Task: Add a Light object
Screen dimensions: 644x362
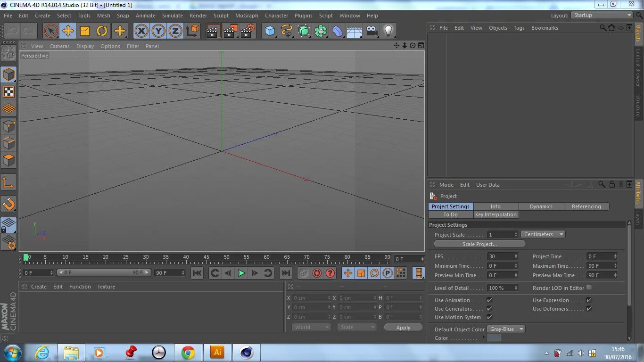Action: (388, 31)
